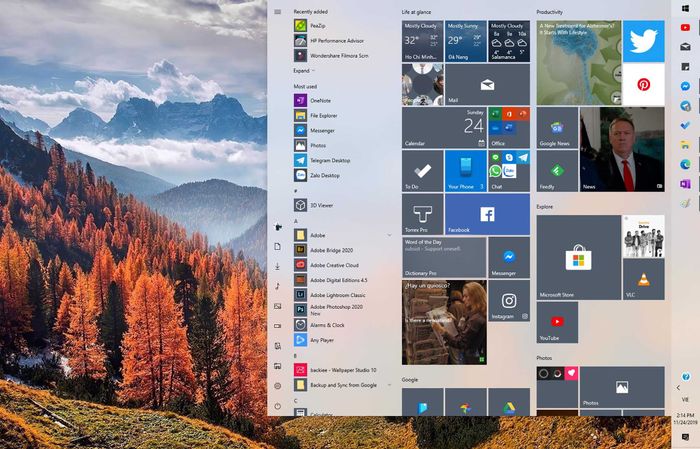Click the 'Most used' section label

coord(305,86)
